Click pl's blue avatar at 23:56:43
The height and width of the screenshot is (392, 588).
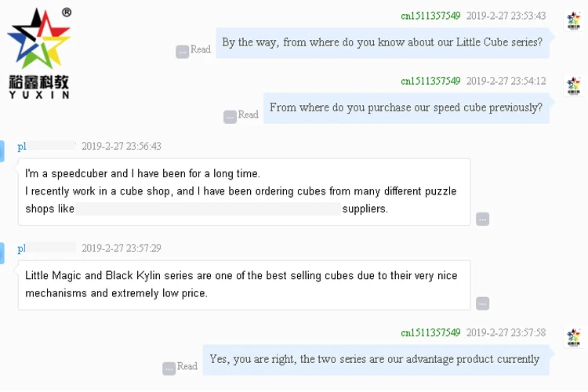click(2, 147)
